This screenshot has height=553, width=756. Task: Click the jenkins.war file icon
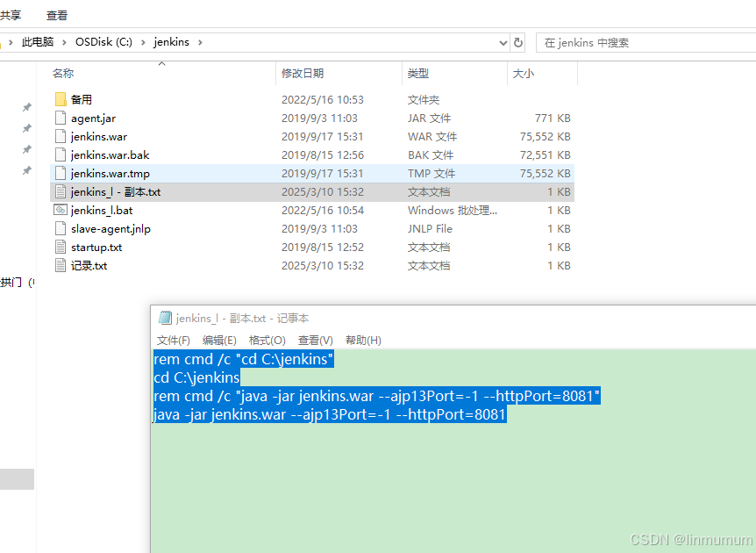61,136
